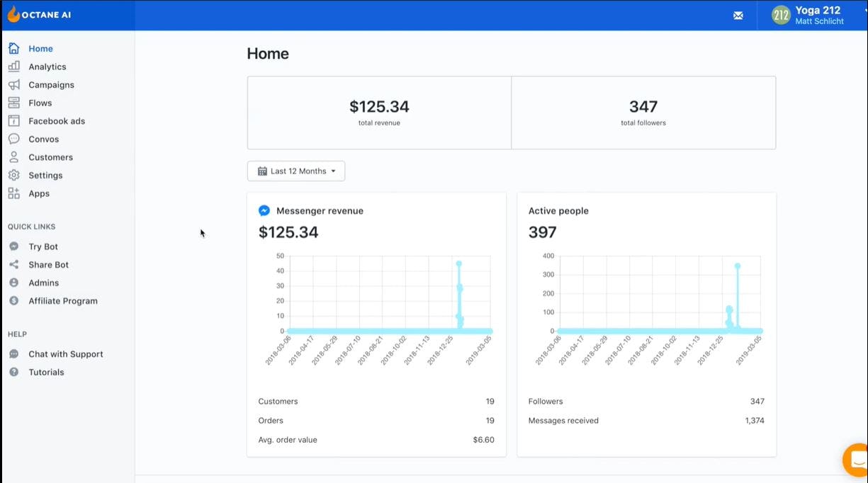The width and height of the screenshot is (868, 483).
Task: Start a Chat with Support
Action: (64, 353)
